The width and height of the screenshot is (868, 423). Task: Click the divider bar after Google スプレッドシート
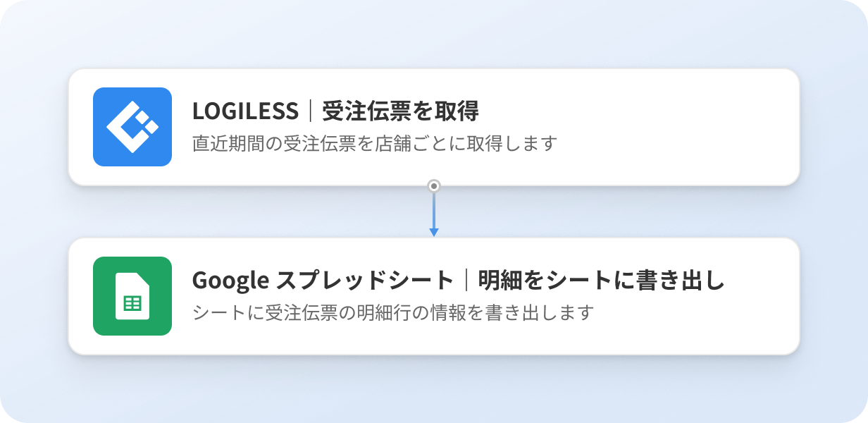coord(466,281)
